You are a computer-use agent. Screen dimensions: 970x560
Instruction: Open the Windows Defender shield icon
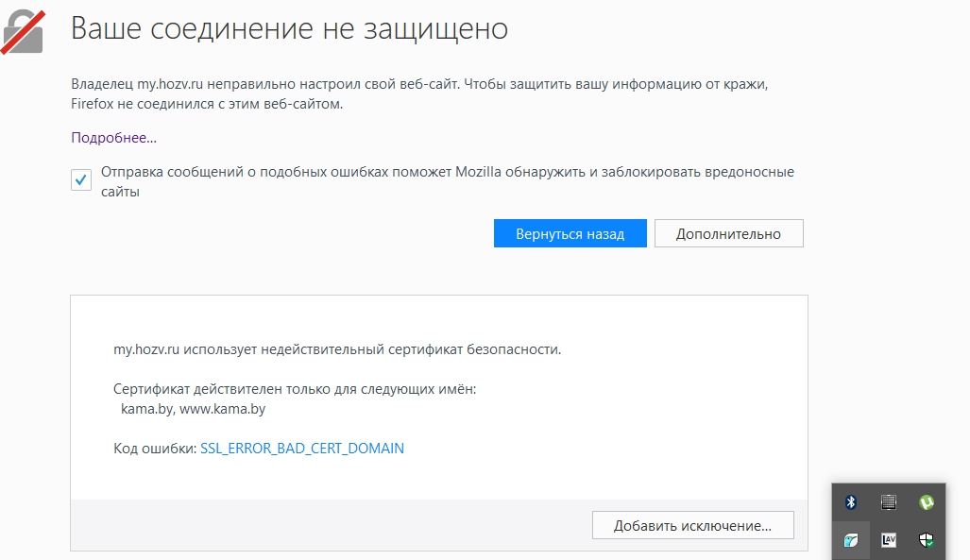tap(927, 540)
